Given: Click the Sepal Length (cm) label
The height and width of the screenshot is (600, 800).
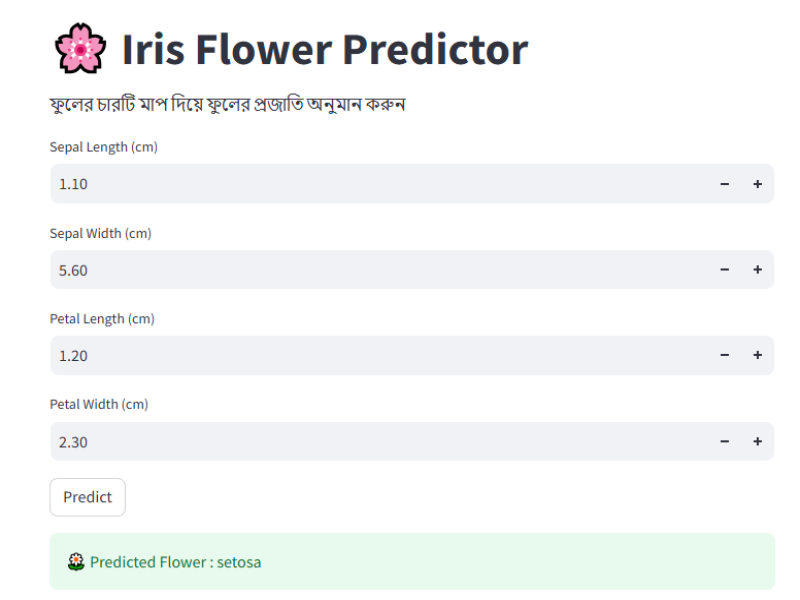Looking at the screenshot, I should [x=103, y=147].
